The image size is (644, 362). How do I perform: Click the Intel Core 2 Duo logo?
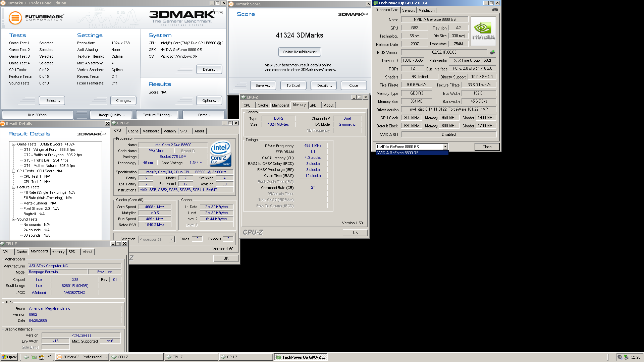click(x=220, y=154)
